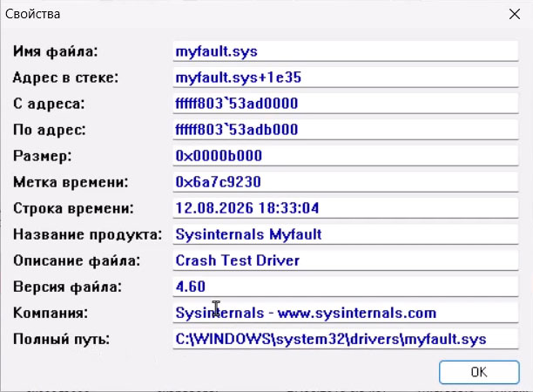
Task: Click the С адреса label
Action: coord(49,104)
